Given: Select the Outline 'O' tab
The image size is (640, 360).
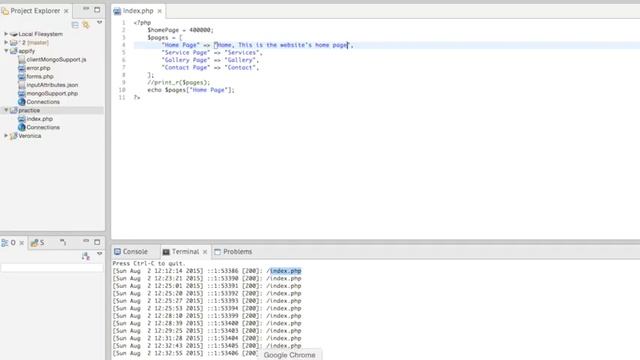Looking at the screenshot, I should [x=9, y=243].
